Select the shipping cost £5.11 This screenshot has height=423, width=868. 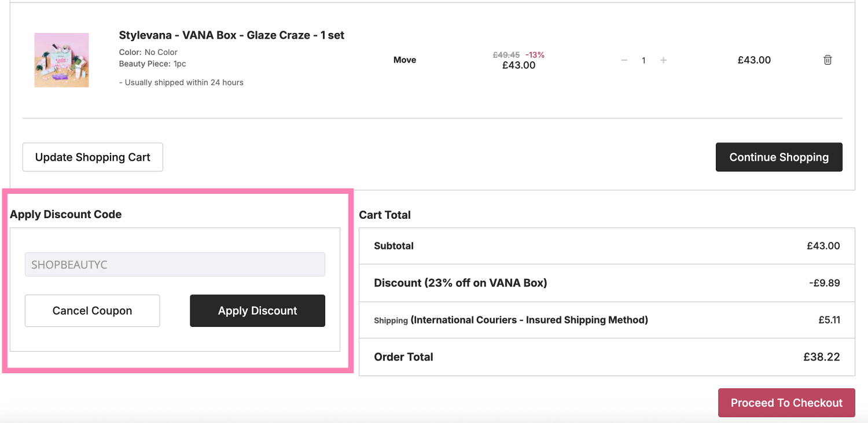pyautogui.click(x=829, y=320)
